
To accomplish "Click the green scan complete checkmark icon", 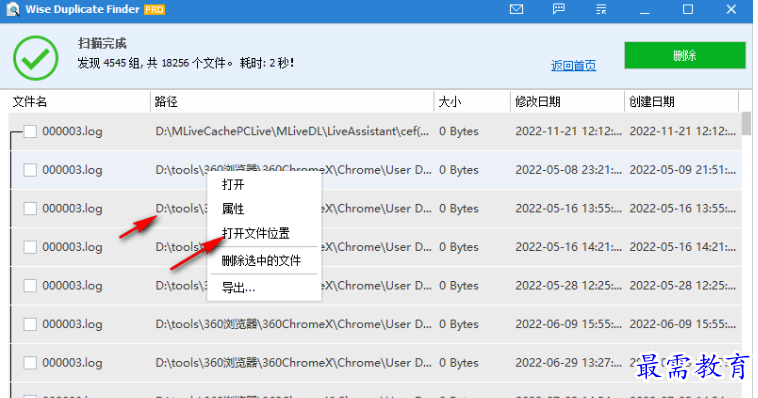I will pyautogui.click(x=36, y=58).
